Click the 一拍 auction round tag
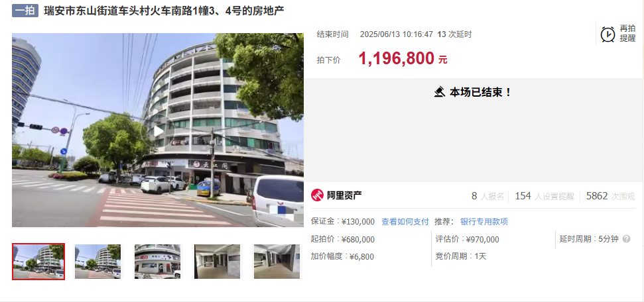 click(25, 11)
